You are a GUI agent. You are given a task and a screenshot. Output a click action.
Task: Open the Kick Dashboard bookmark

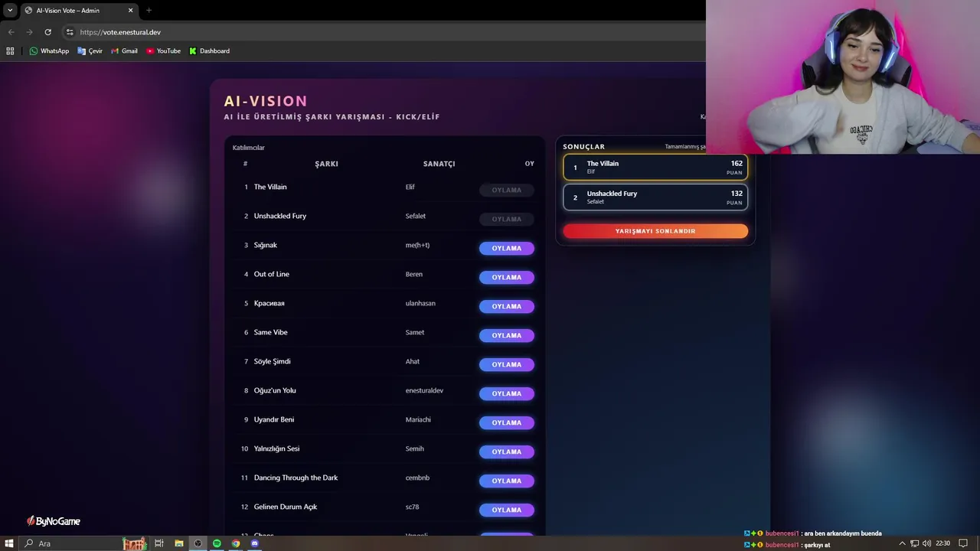pos(209,51)
